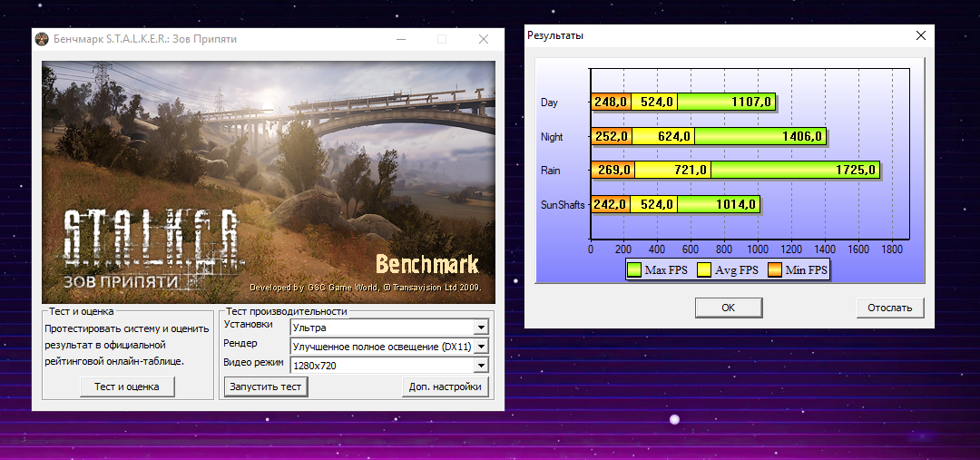Open Доп. настройки additional settings

pos(445,387)
